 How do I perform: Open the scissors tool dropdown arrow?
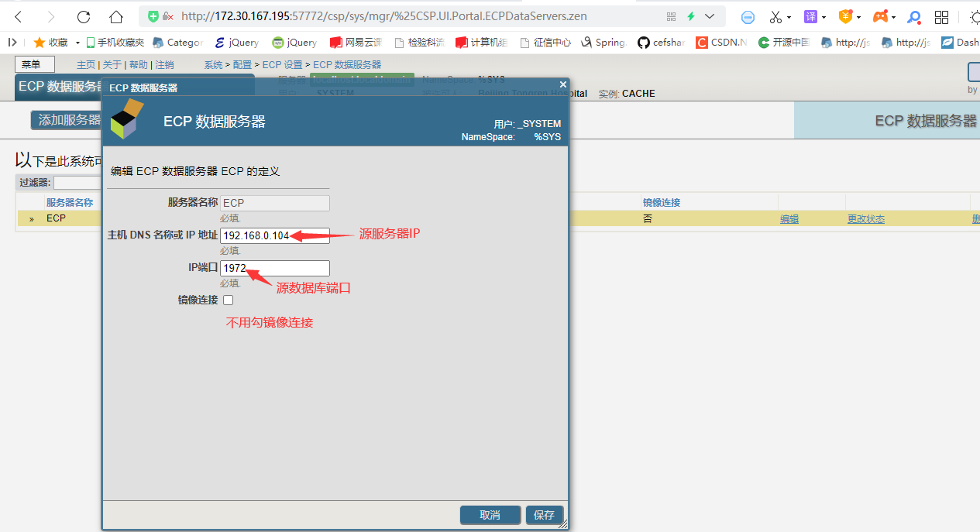pos(789,17)
